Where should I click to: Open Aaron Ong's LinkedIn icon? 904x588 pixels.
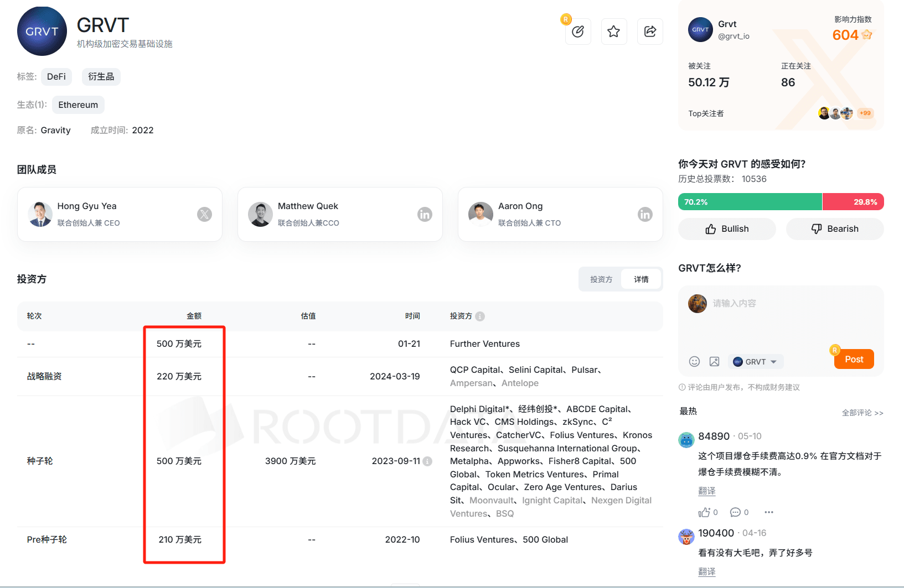(x=645, y=214)
